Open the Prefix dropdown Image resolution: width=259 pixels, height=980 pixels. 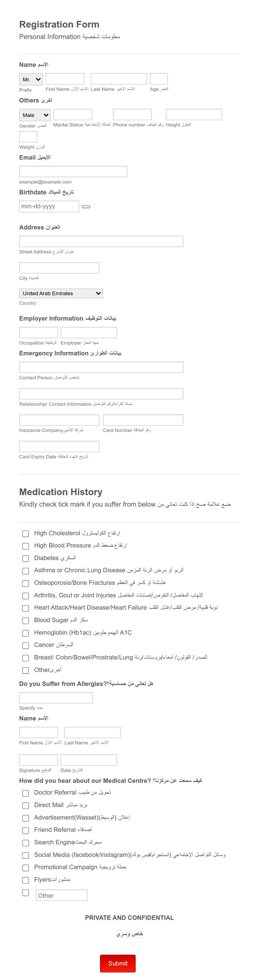coord(31,79)
